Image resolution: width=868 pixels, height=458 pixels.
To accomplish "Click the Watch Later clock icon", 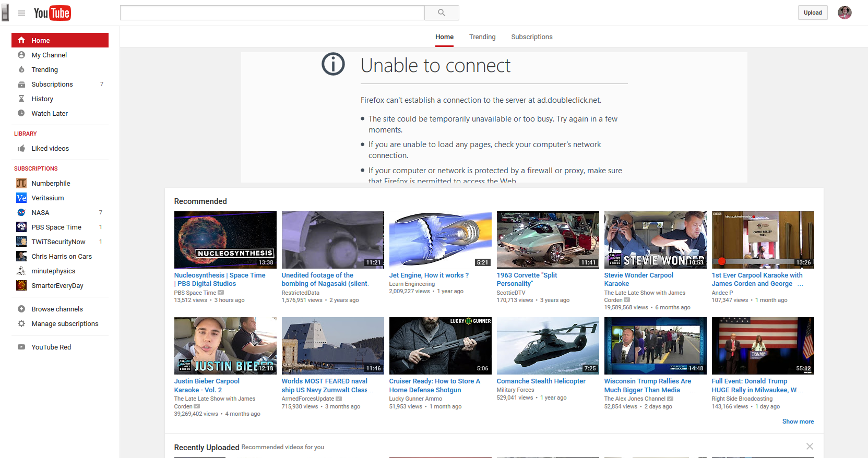I will (21, 113).
